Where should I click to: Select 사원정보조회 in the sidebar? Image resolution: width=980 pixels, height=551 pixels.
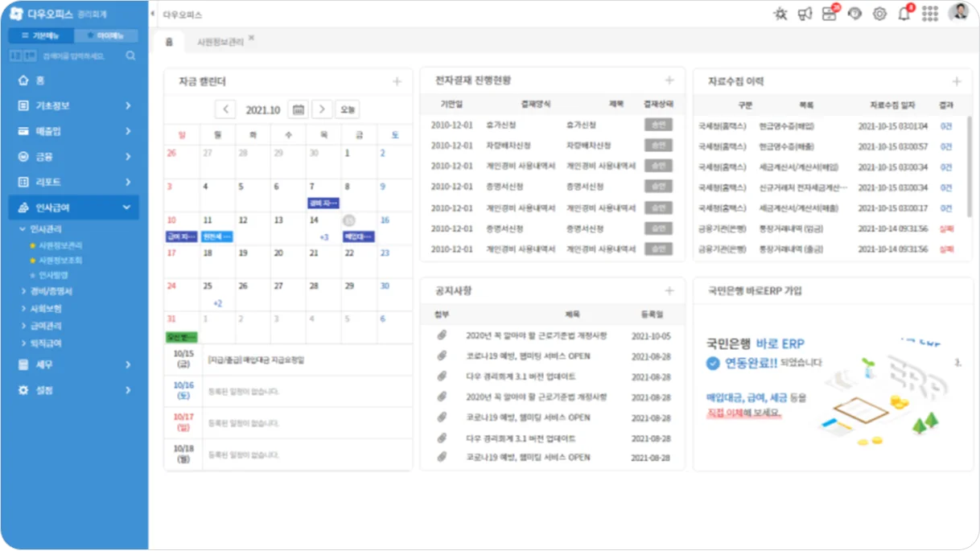pos(60,261)
